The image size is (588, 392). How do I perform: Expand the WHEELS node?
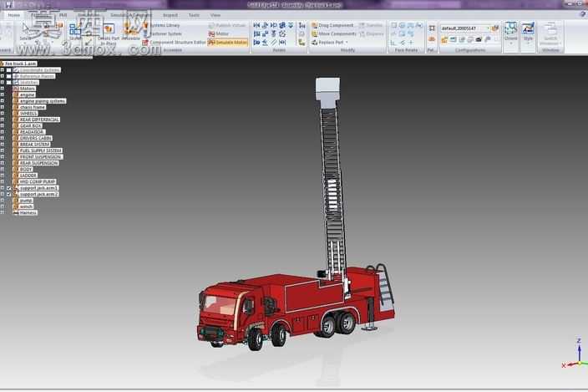pos(3,114)
